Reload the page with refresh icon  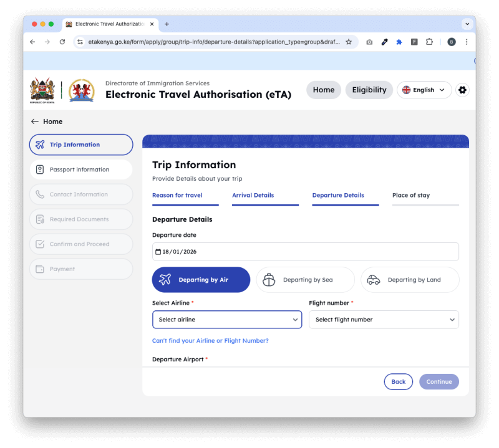coord(62,42)
